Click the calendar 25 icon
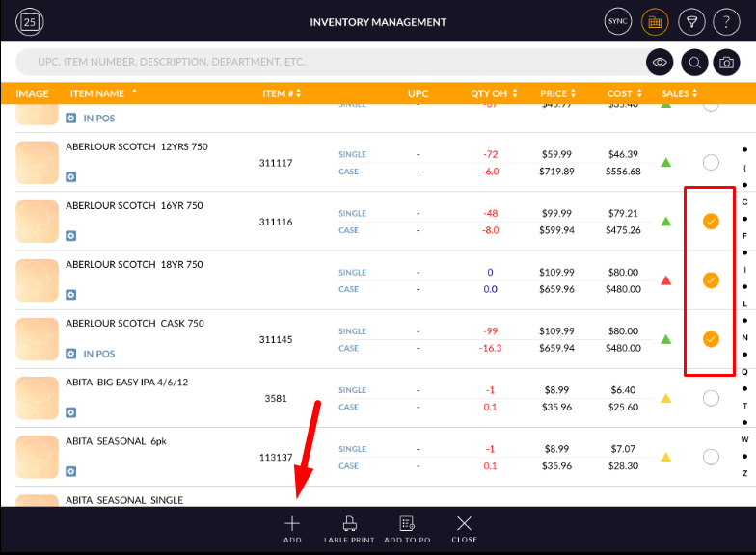Screen dimensions: 756x555 pos(31,21)
